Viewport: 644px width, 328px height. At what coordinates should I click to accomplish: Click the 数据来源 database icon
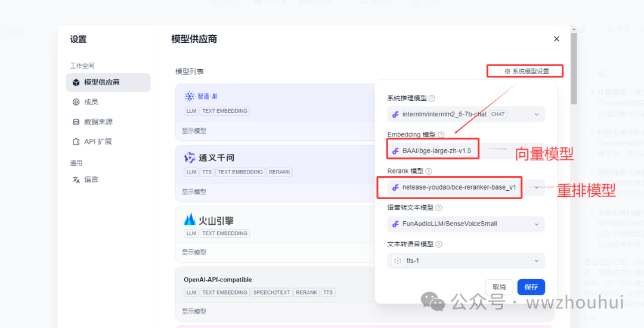point(76,122)
